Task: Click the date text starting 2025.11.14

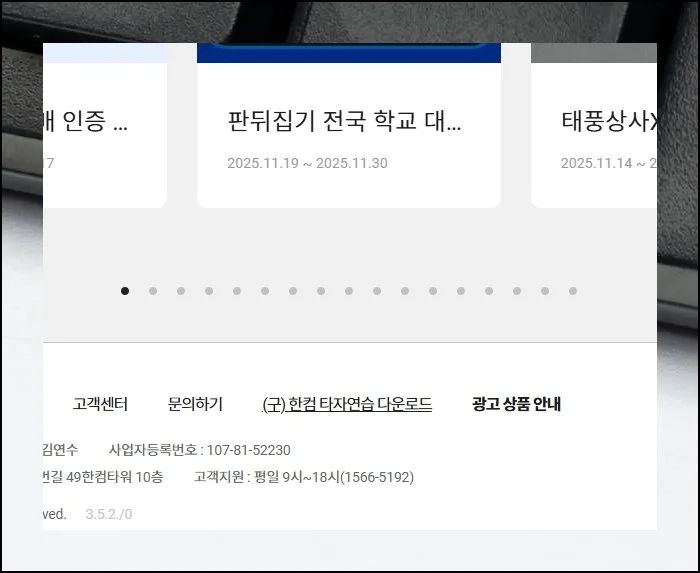Action: (608, 163)
